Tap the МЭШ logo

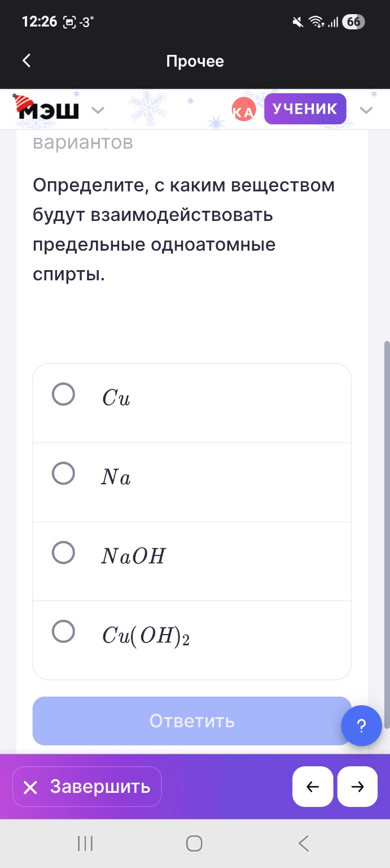pos(50,108)
